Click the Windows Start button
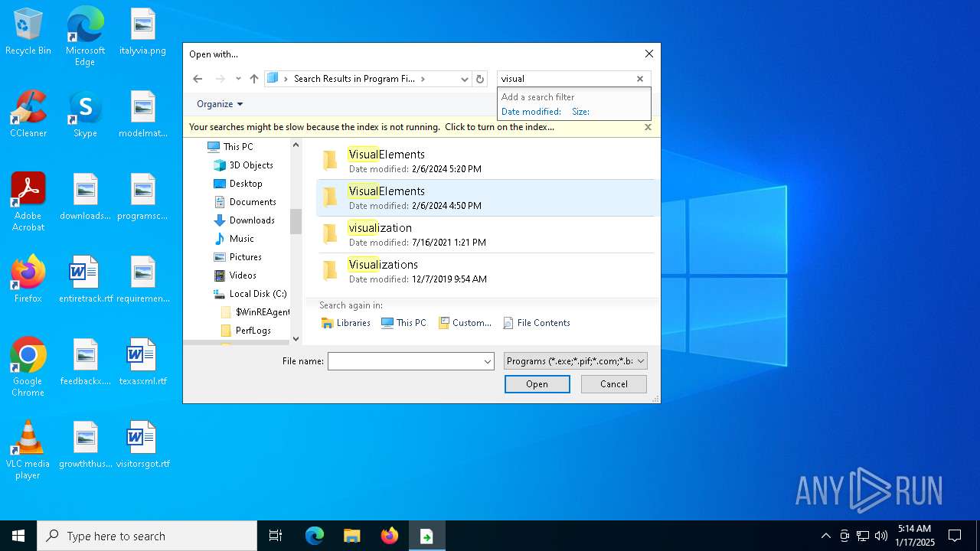 pyautogui.click(x=18, y=536)
